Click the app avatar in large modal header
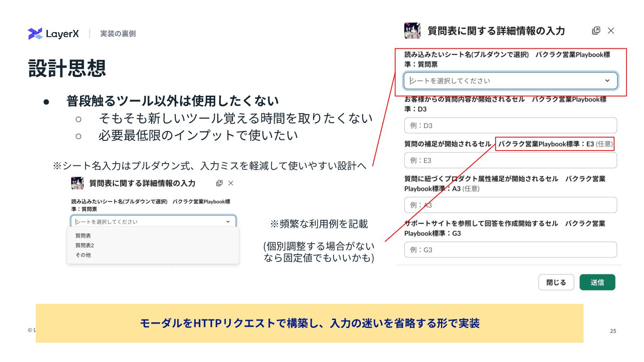Viewport: 644px width, 362px height. click(412, 31)
